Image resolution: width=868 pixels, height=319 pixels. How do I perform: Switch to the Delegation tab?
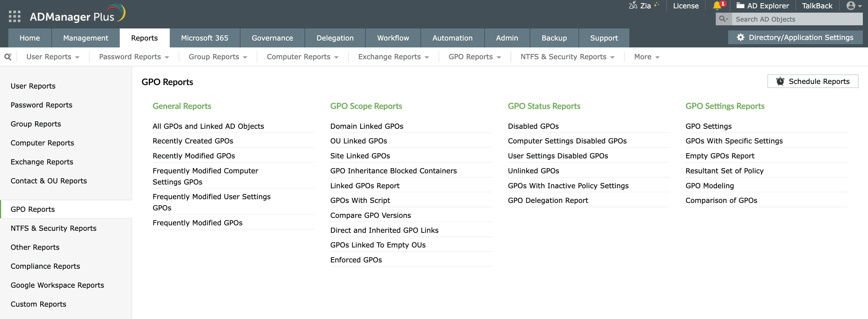coord(335,38)
